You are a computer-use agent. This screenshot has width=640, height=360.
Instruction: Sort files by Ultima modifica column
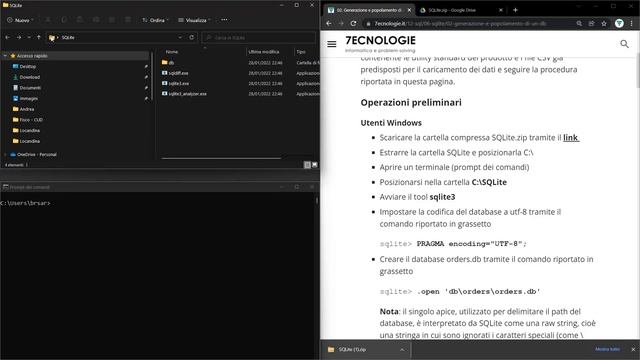click(x=264, y=52)
